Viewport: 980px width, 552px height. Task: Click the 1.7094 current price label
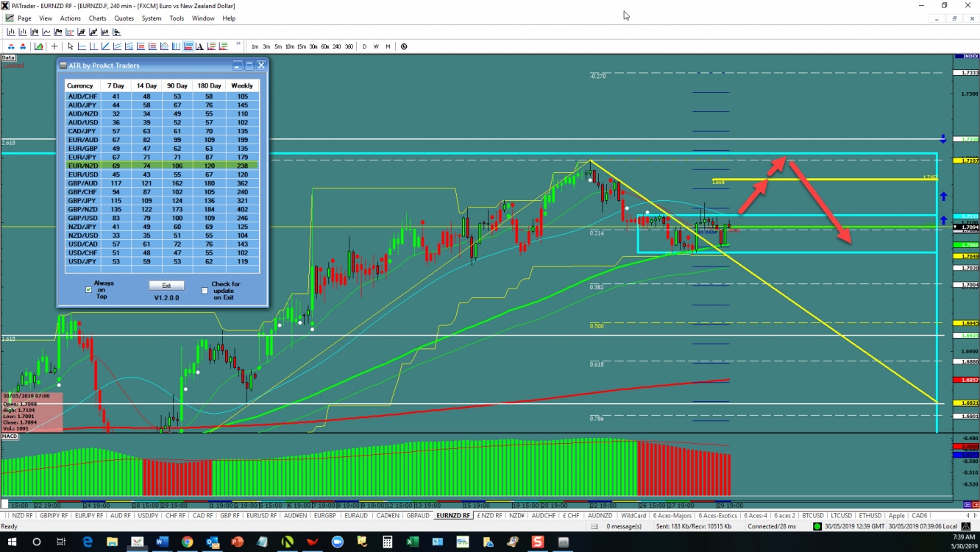[965, 227]
